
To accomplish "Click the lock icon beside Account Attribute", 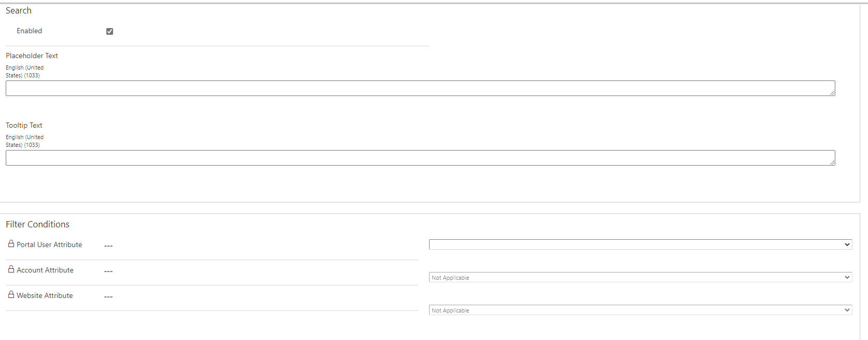I will (x=10, y=269).
